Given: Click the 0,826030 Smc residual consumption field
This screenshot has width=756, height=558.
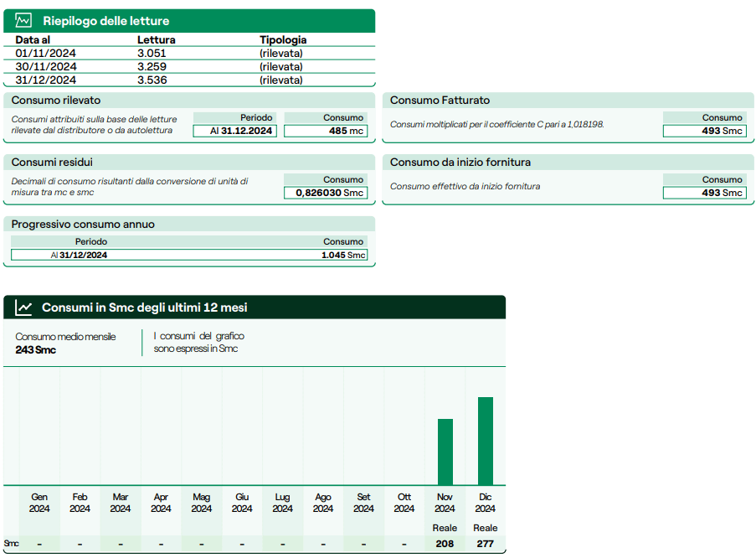Looking at the screenshot, I should coord(326,193).
